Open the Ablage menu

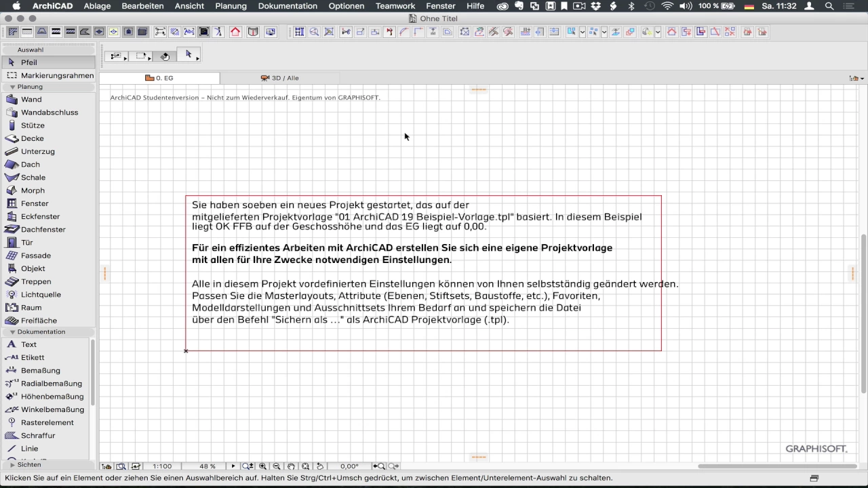point(97,6)
